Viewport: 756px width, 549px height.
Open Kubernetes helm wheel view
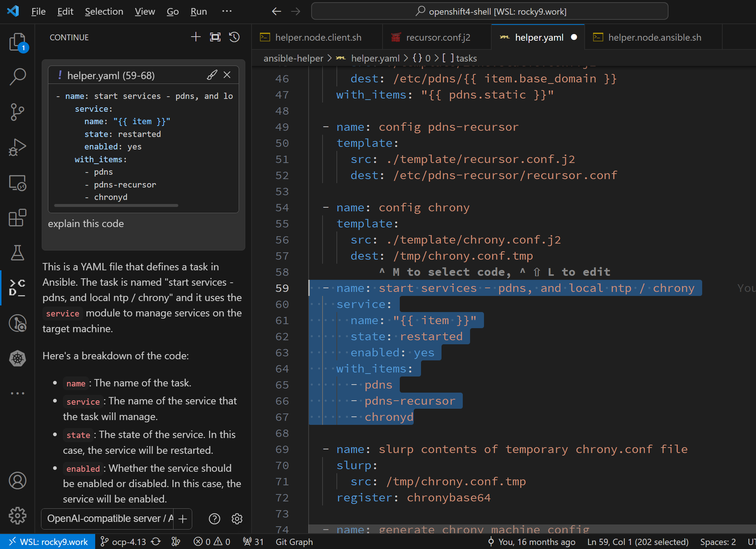17,358
